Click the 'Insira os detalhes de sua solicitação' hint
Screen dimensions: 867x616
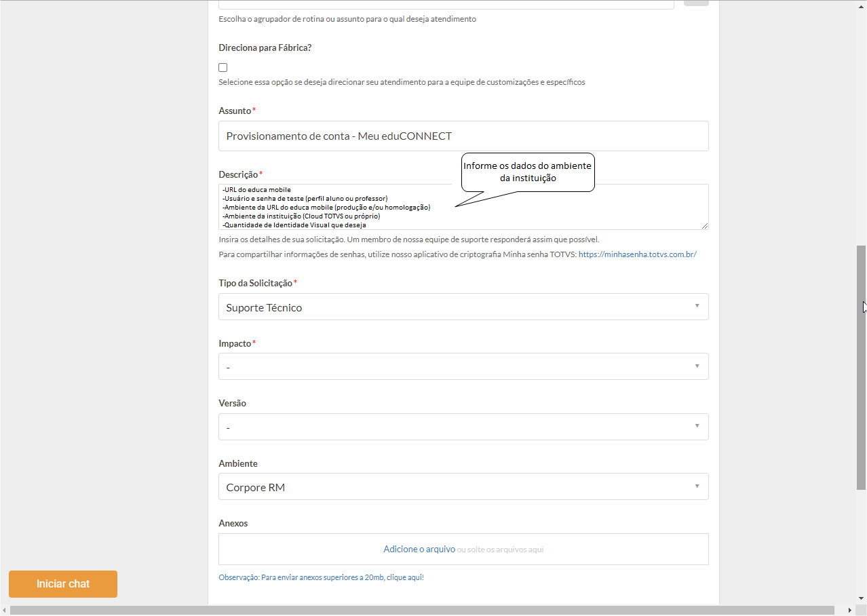(x=408, y=239)
